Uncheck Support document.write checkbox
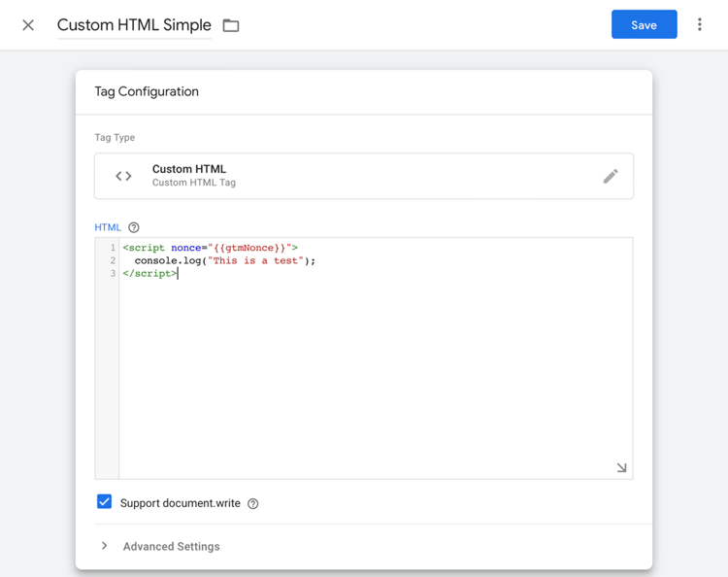This screenshot has height=577, width=728. pyautogui.click(x=105, y=502)
